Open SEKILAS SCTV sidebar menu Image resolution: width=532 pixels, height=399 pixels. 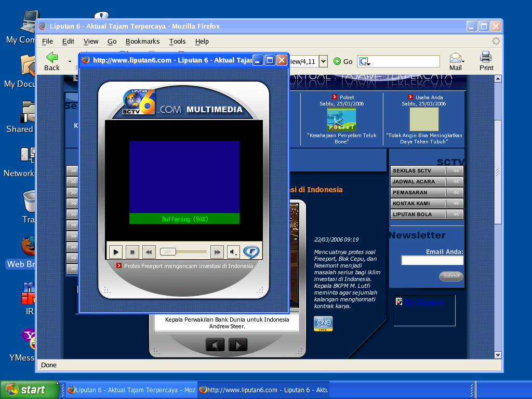click(x=427, y=170)
